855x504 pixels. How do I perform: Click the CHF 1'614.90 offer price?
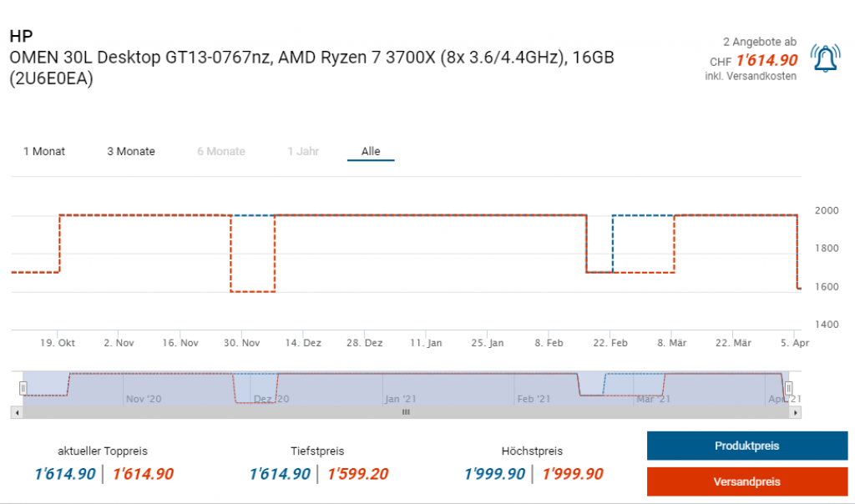pyautogui.click(x=766, y=60)
